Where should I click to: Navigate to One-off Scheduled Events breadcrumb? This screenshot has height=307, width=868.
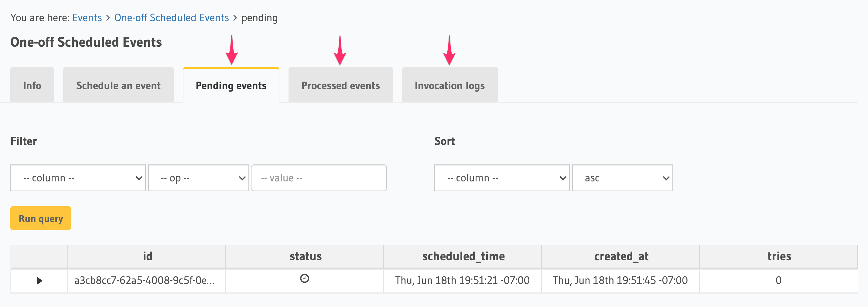click(x=172, y=18)
